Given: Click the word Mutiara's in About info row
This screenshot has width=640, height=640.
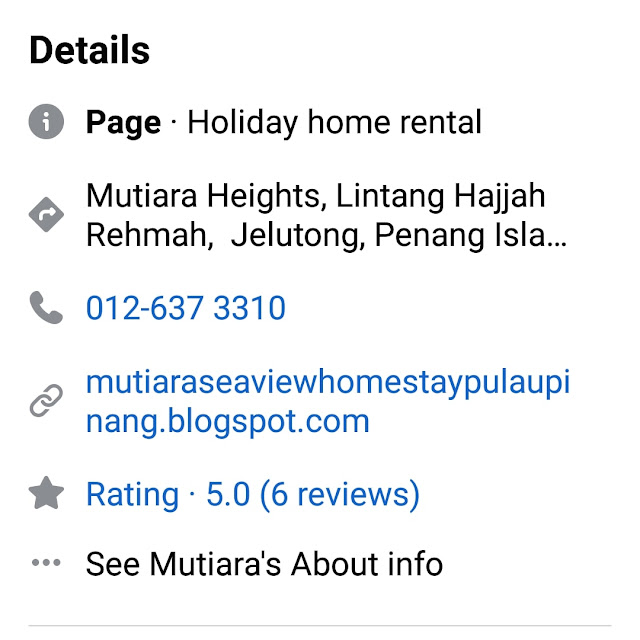Looking at the screenshot, I should point(215,564).
